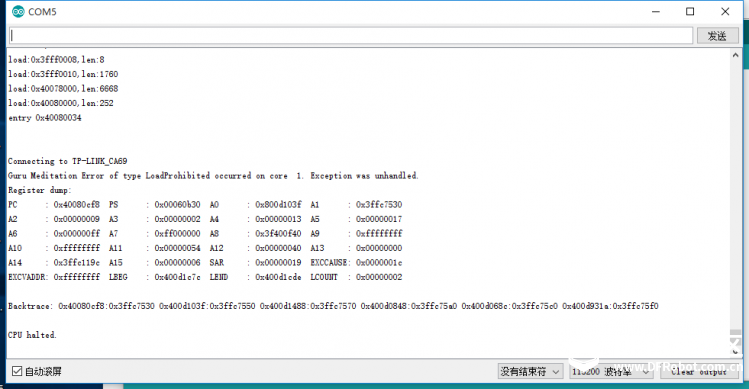
Task: Click the Arduino logo icon in title bar
Action: coord(18,11)
